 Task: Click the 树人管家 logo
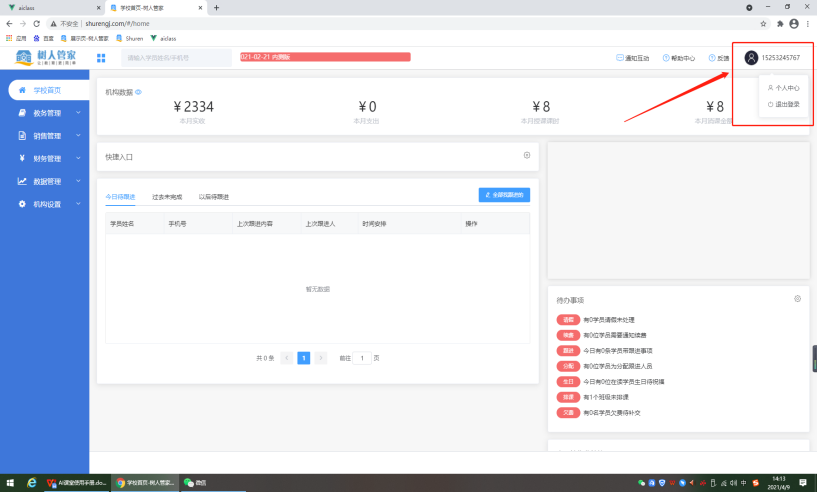pyautogui.click(x=46, y=57)
